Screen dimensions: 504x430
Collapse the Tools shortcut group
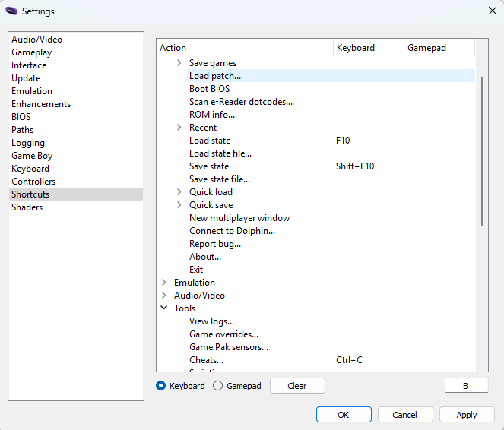click(164, 308)
